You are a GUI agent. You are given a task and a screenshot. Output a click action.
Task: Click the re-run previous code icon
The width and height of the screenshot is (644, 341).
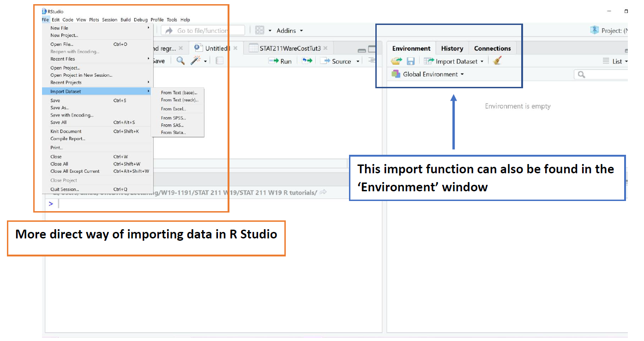click(x=307, y=61)
